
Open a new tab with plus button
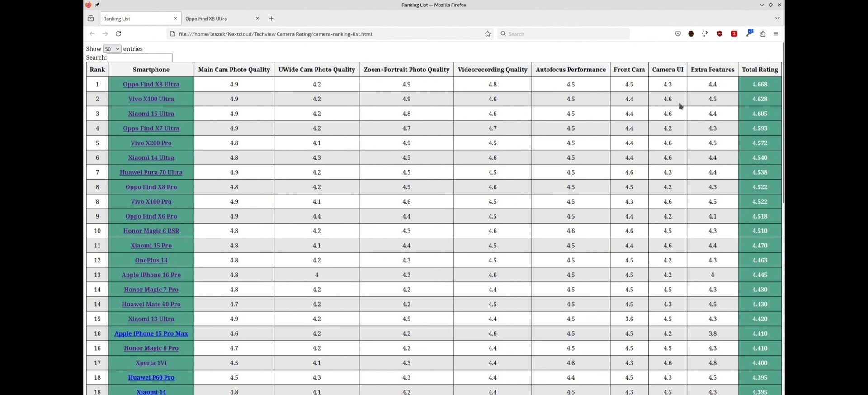click(x=271, y=19)
